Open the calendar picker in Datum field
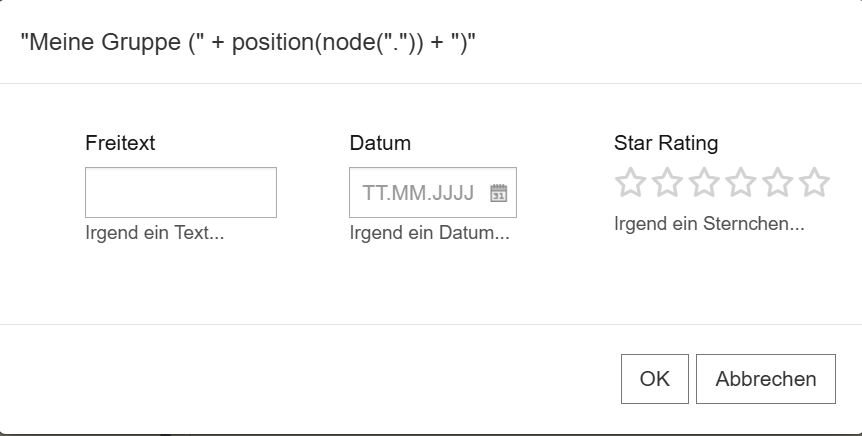The height and width of the screenshot is (436, 862). pos(499,193)
